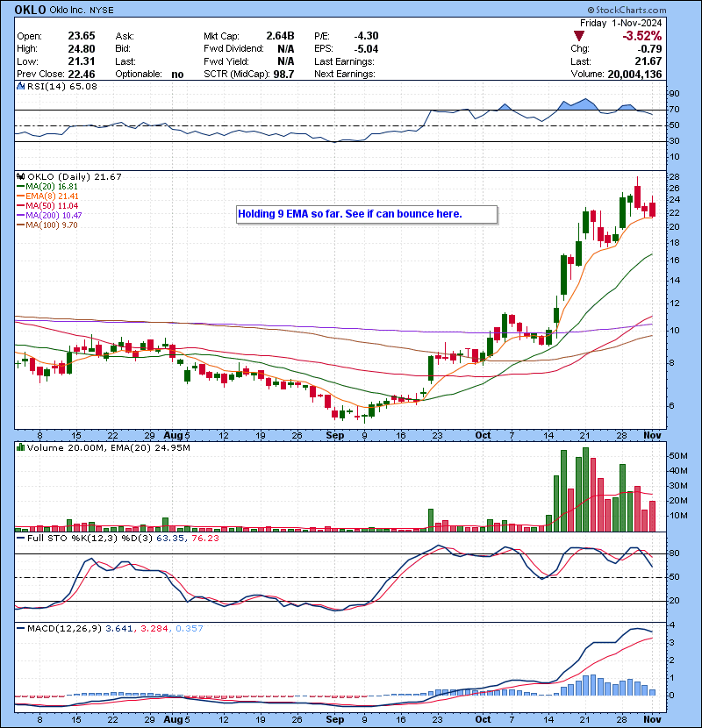Click the 'Holding 9 EMA so far' annotation box
Viewport: 702px width, 728px height.
pos(367,215)
